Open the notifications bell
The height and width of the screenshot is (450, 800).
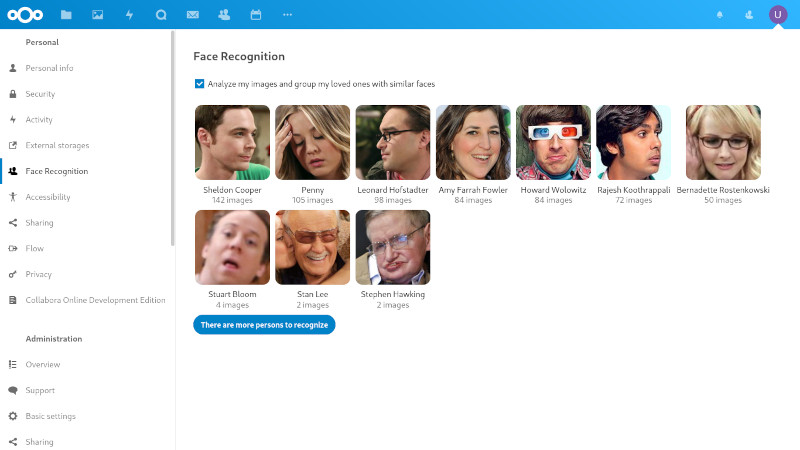(x=719, y=15)
